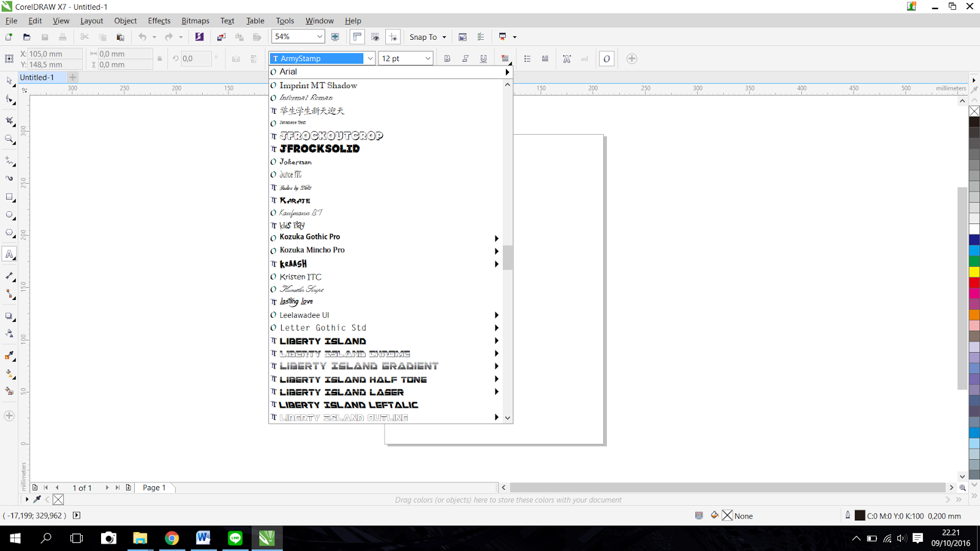Add a new document tab with plus

pyautogui.click(x=73, y=77)
